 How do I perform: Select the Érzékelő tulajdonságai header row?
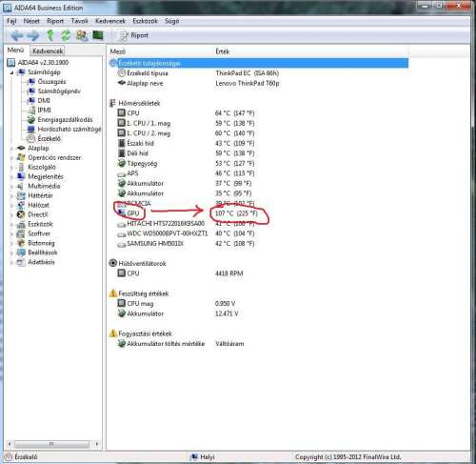click(258, 63)
